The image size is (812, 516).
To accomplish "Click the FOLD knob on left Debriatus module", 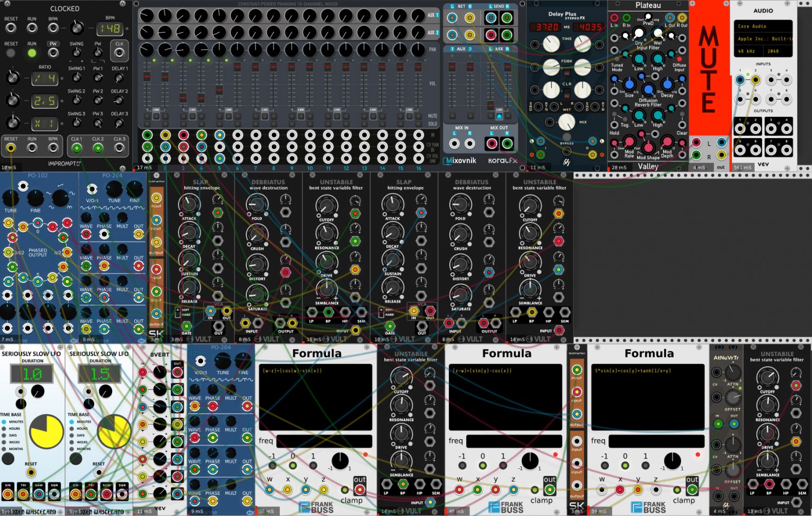I will [x=257, y=205].
